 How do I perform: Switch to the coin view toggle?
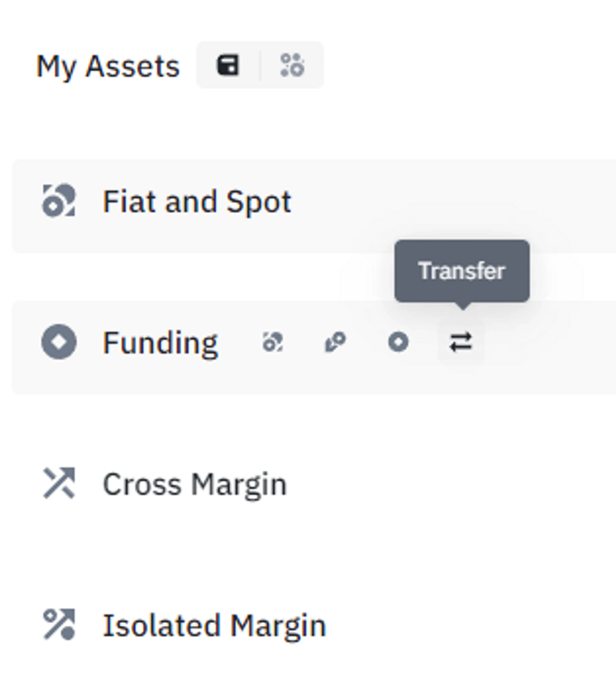292,65
